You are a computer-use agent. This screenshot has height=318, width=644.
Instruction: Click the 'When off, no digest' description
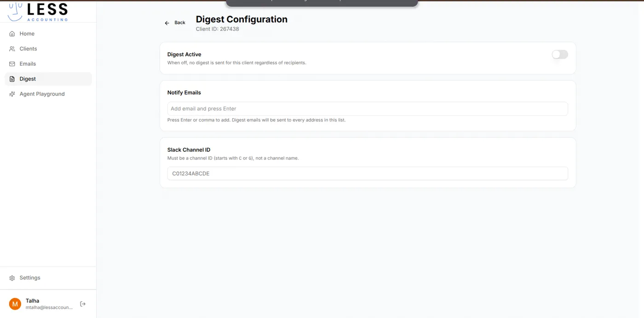237,62
